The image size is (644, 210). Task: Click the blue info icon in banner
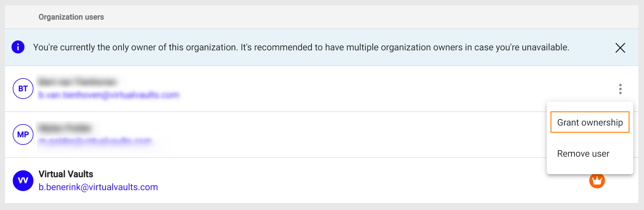coord(18,47)
